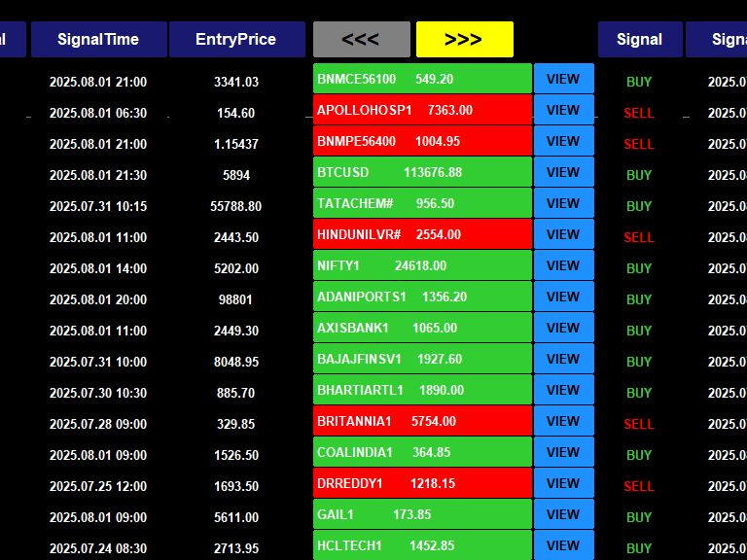Select the BNMPE56400 1004.95 row

pyautogui.click(x=422, y=141)
